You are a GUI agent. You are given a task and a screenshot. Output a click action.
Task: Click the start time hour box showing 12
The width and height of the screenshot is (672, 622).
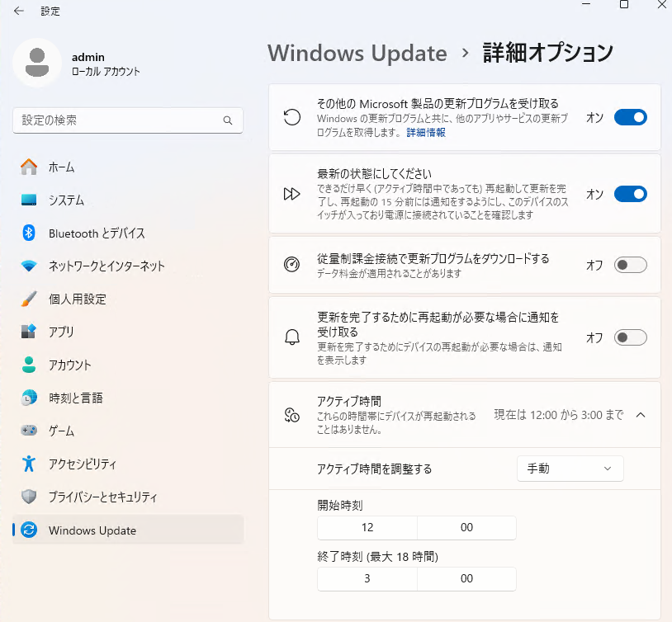tap(367, 527)
